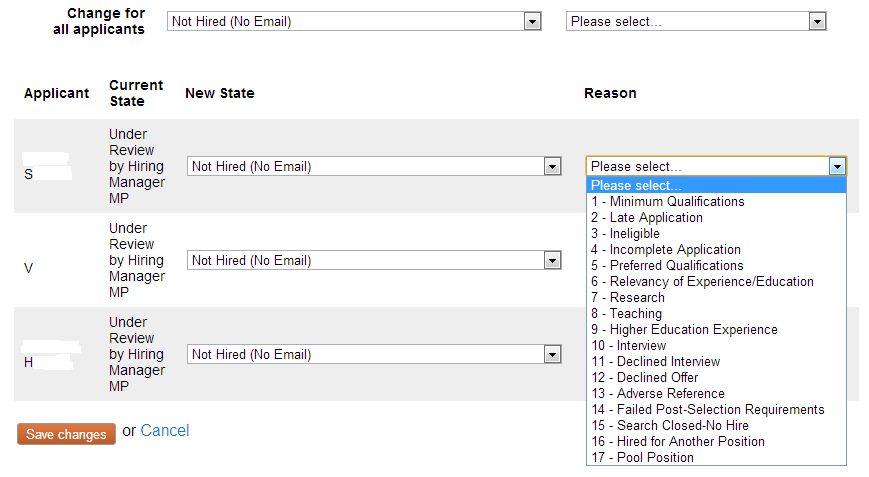This screenshot has height=477, width=869.
Task: Open the all-applicants reason 'Please select...' dropdown
Action: (696, 21)
